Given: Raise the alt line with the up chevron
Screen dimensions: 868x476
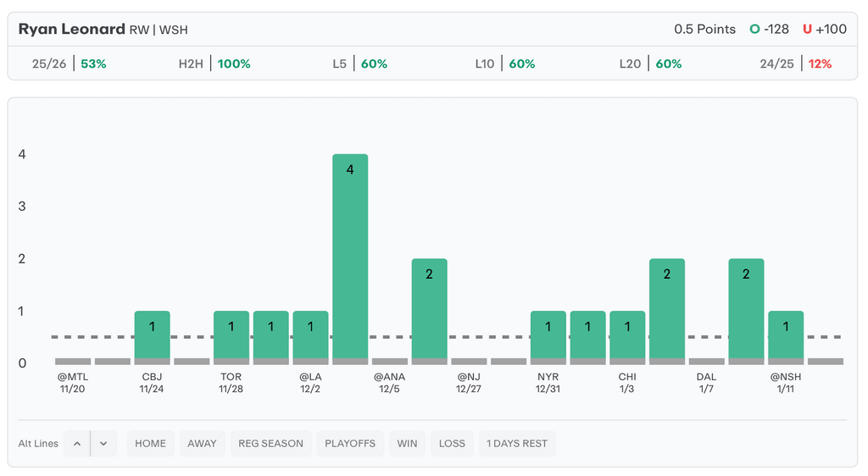Looking at the screenshot, I should tap(76, 443).
